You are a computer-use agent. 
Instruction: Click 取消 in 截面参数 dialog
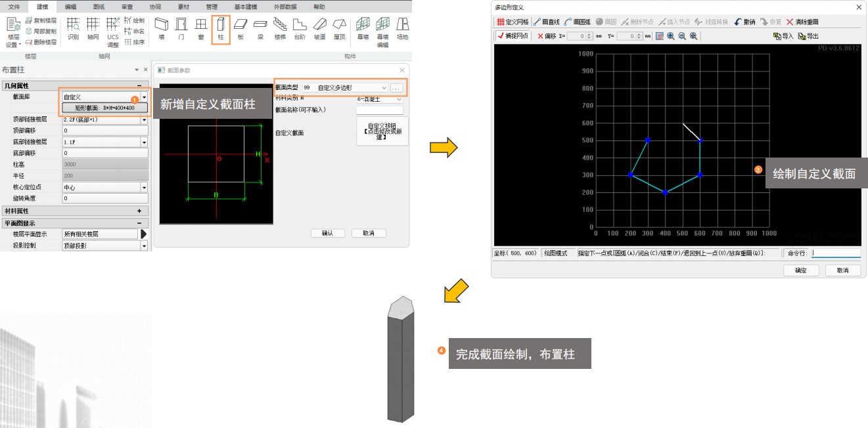(x=368, y=233)
